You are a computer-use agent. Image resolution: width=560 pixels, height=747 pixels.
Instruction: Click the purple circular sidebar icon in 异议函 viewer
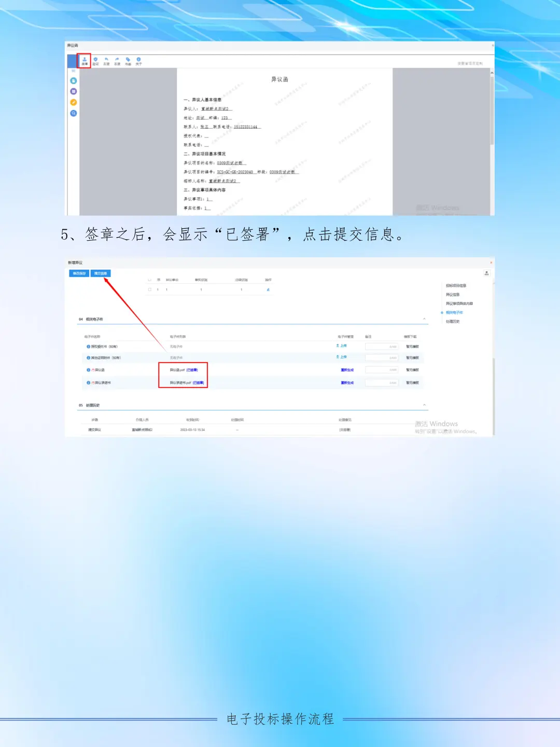point(74,91)
